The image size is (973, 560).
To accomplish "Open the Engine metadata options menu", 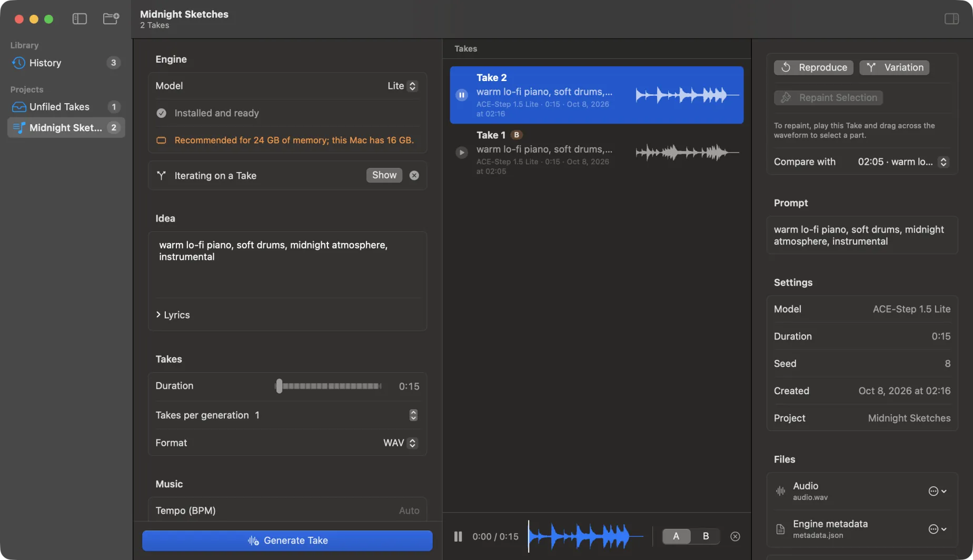I will (938, 529).
